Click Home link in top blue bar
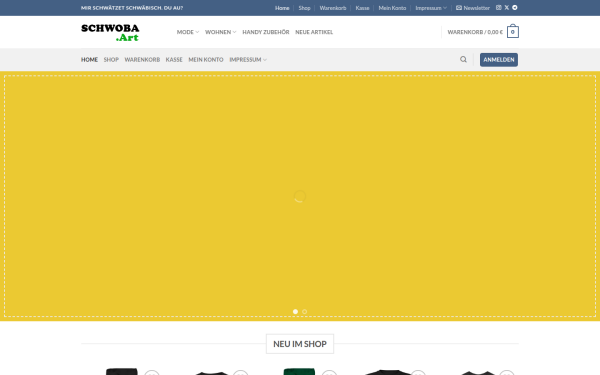 click(x=282, y=8)
